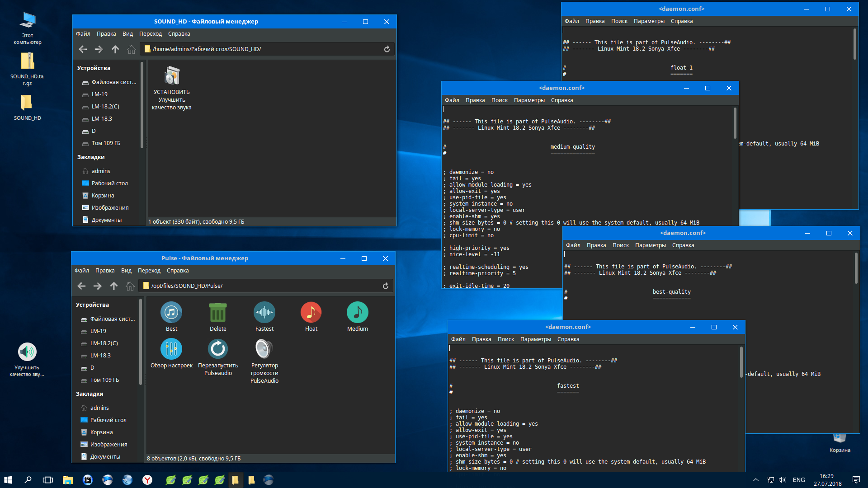Screen dimensions: 868x488
Task: Click scrollbar in medium-quality daemon.conf editor
Action: pyautogui.click(x=735, y=123)
